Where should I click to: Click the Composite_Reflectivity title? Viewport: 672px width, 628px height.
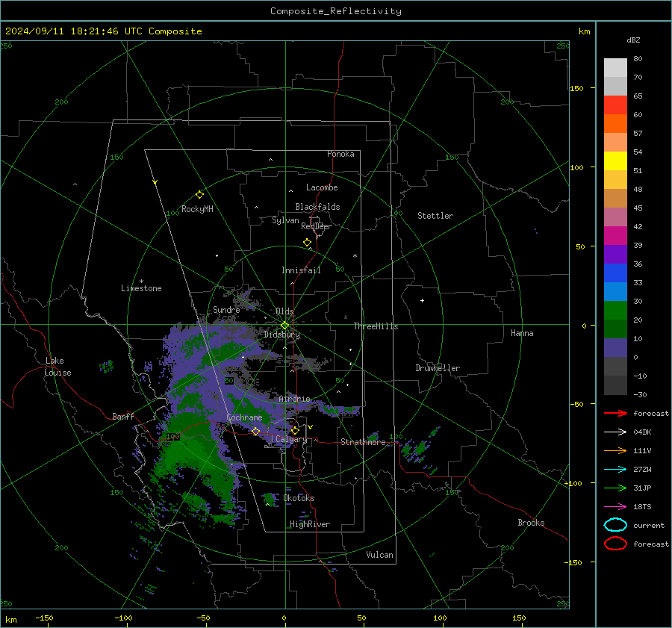pos(336,11)
